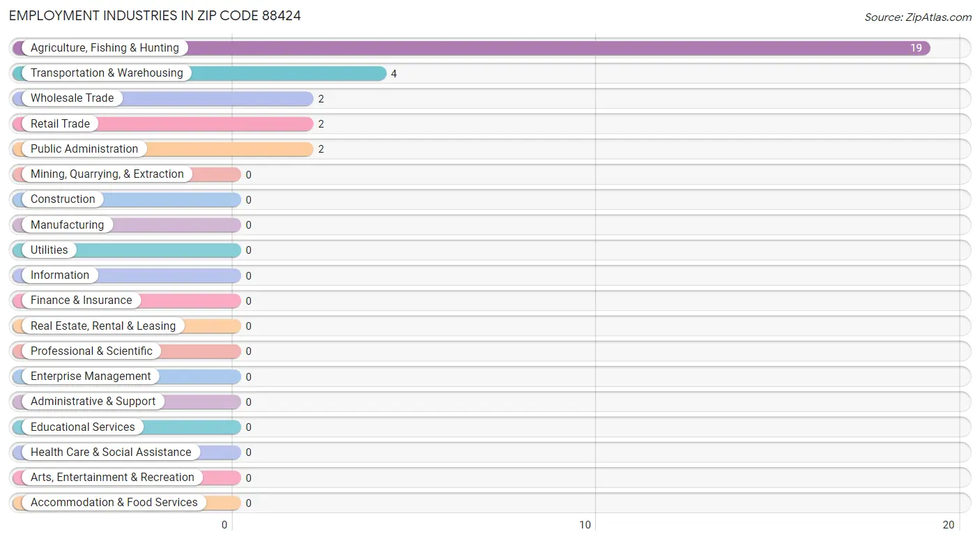Click 'Real Estate, Rental & Leasing' label
Screen dimensions: 980x541
(x=103, y=326)
